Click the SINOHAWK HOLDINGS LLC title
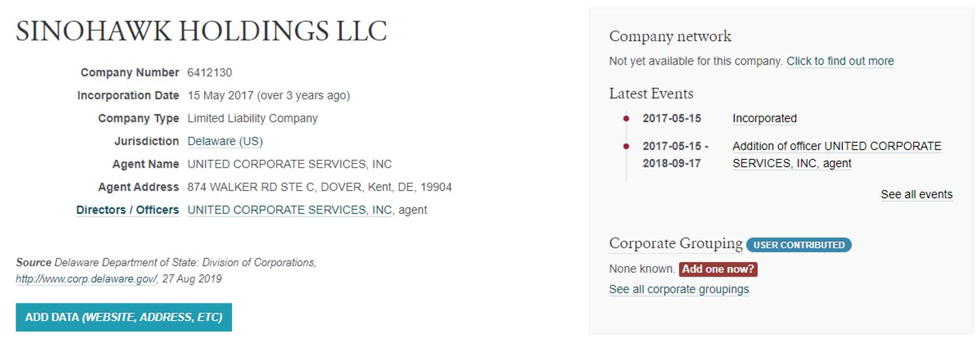 tap(201, 31)
